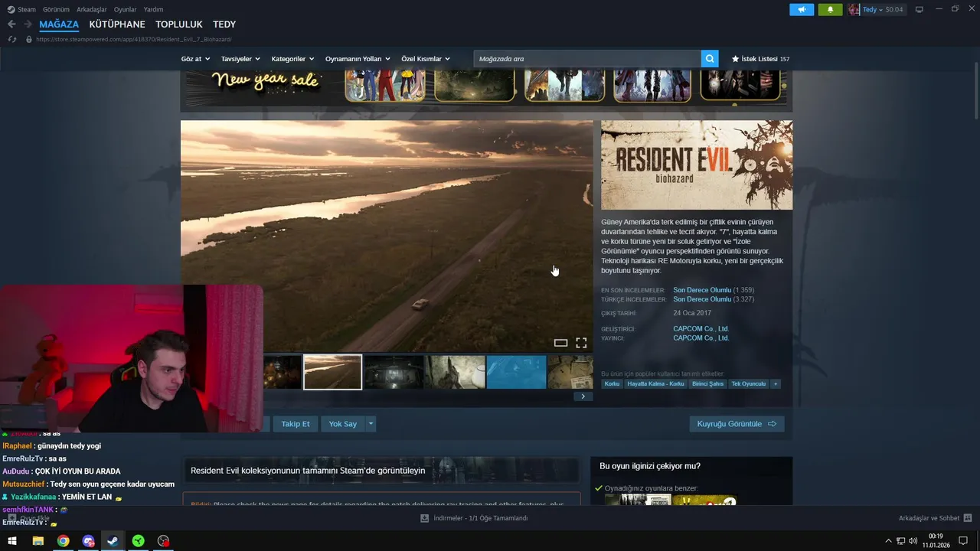
Task: Click the Kuyruğu Görüntüle button
Action: 737,424
